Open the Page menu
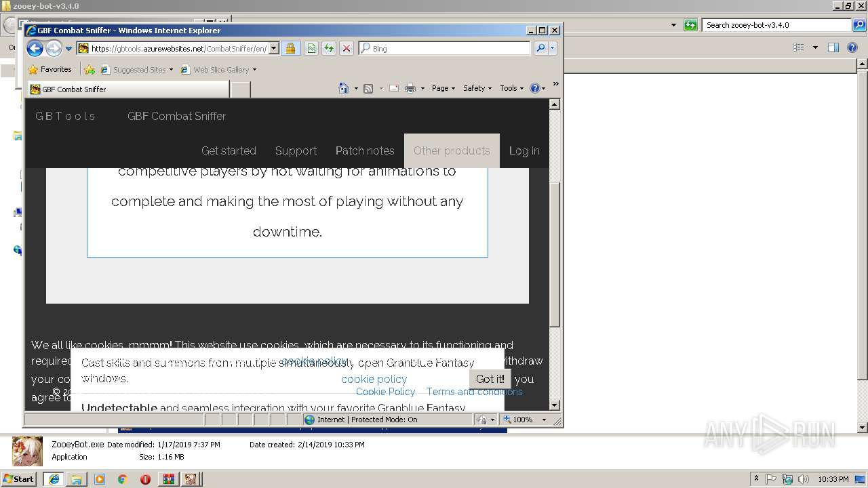 pos(443,88)
